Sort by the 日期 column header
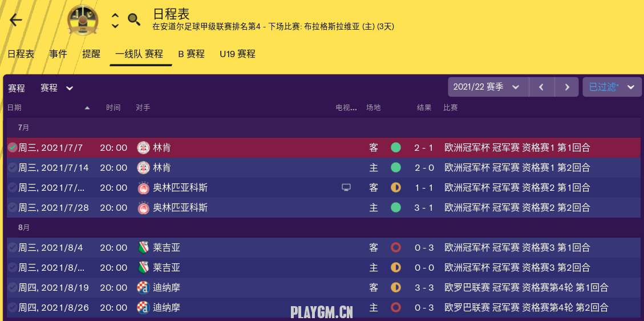The height and width of the screenshot is (321, 644). [x=14, y=108]
